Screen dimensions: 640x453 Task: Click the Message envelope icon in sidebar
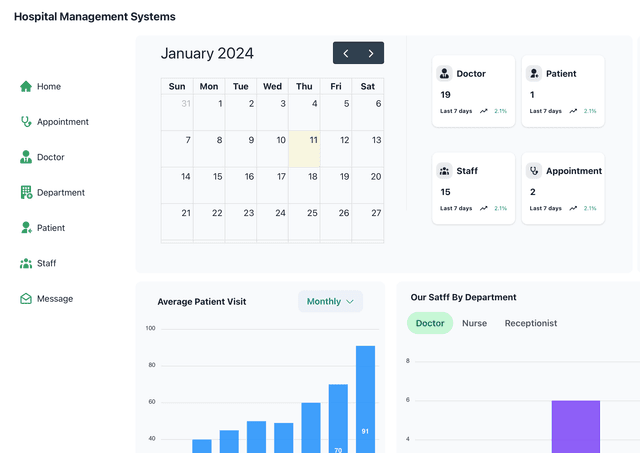click(x=26, y=299)
